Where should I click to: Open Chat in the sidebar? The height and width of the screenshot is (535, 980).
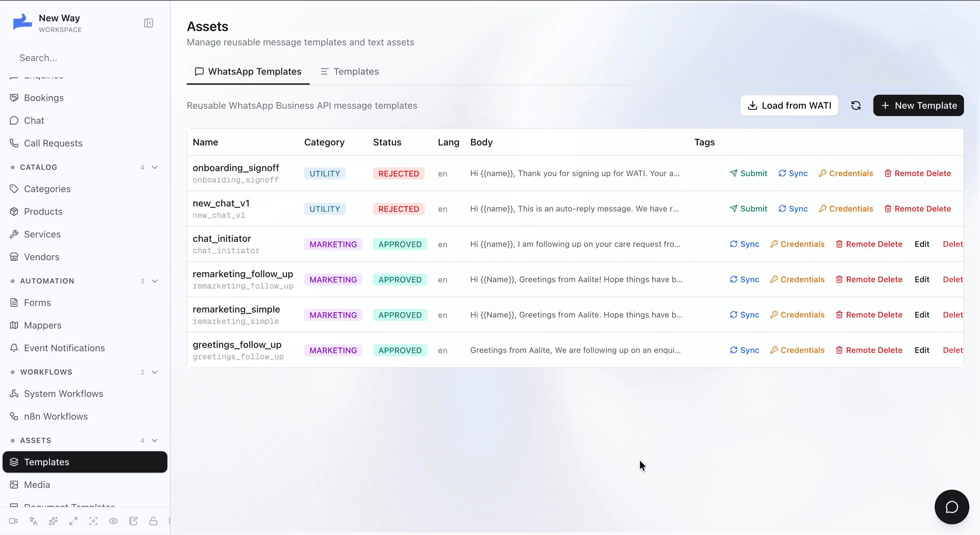[x=85, y=121]
